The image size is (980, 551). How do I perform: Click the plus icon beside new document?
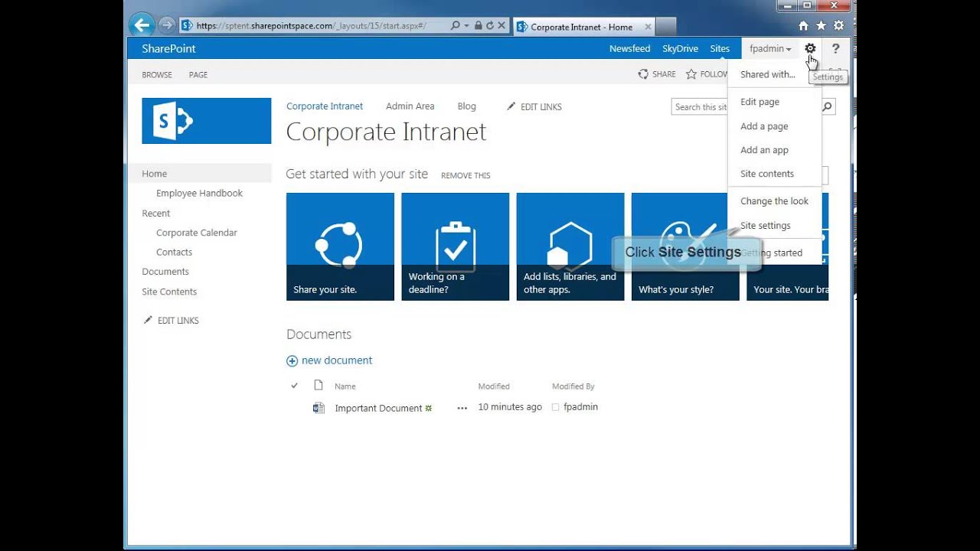[x=292, y=360]
